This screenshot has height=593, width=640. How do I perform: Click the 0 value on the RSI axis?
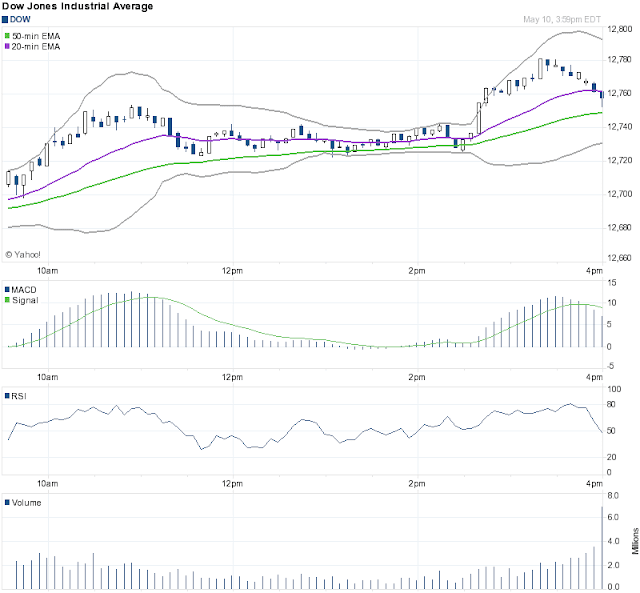[609, 472]
